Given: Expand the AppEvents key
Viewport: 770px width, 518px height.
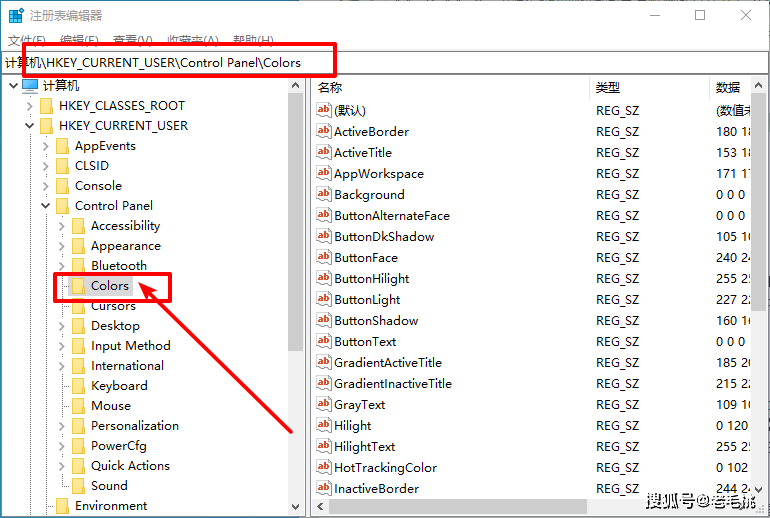Looking at the screenshot, I should 45,146.
